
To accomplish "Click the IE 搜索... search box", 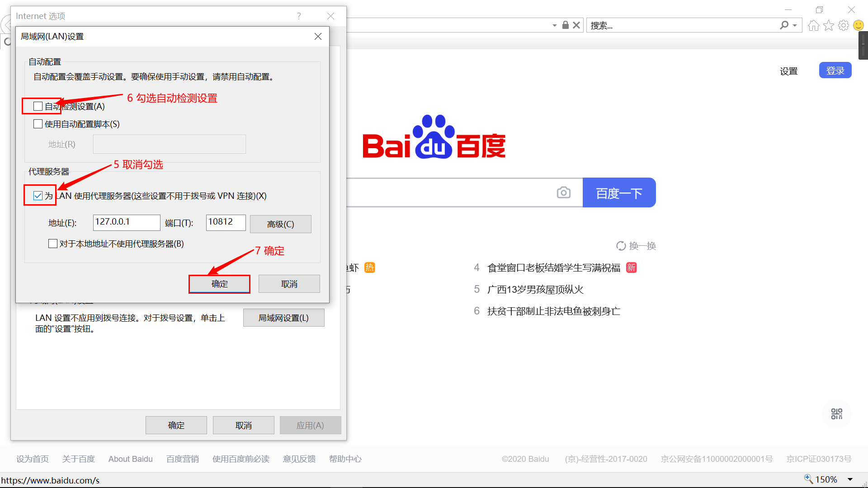I will [x=683, y=25].
